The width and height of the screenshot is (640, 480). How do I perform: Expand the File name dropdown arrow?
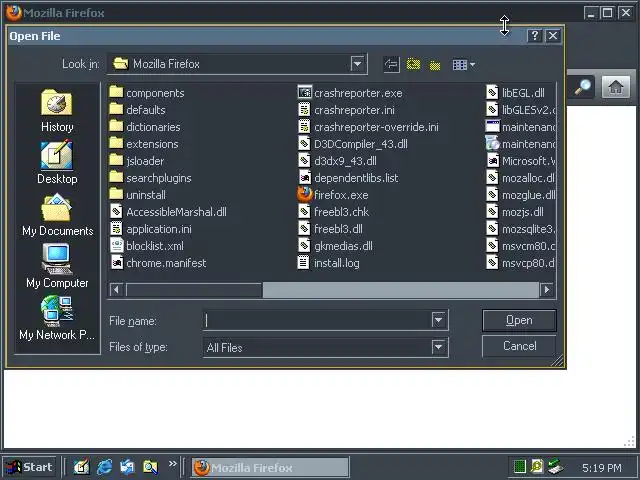[438, 320]
